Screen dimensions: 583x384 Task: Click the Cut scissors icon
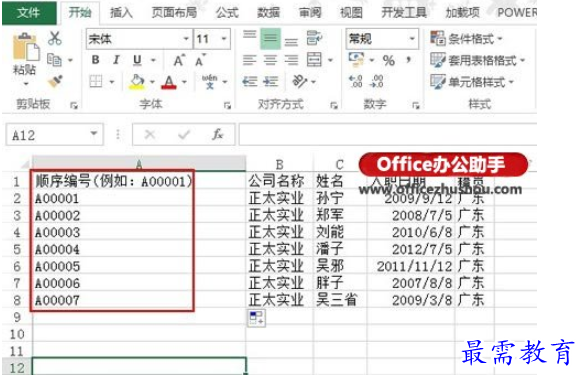55,38
